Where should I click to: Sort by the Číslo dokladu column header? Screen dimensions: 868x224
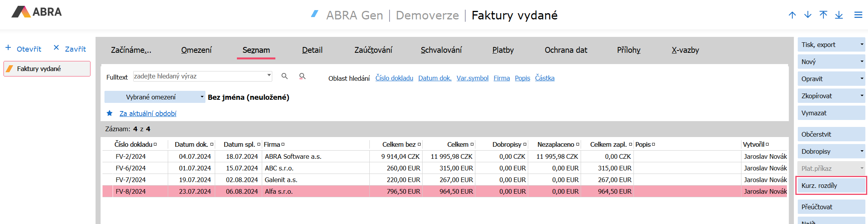(x=133, y=144)
